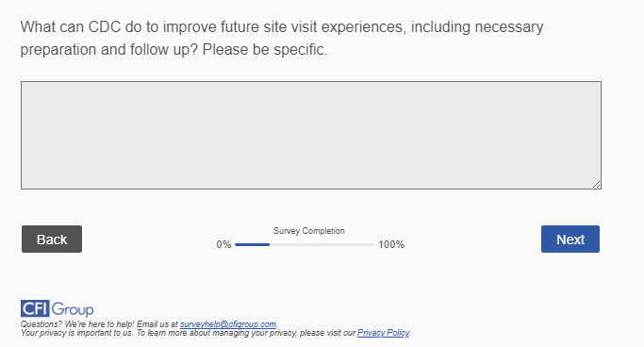
Task: Click the 0% progress label
Action: coord(223,245)
